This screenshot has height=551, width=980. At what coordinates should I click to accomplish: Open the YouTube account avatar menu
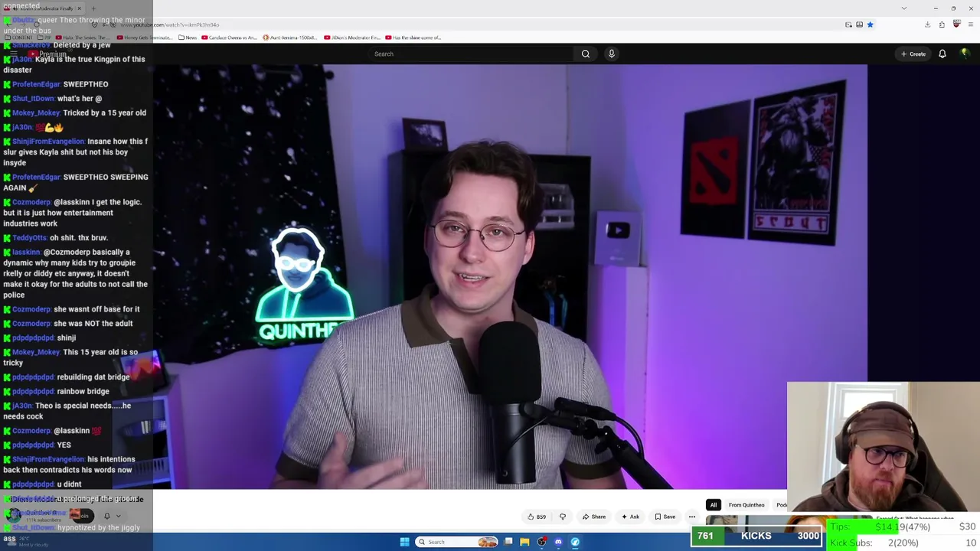coord(965,54)
